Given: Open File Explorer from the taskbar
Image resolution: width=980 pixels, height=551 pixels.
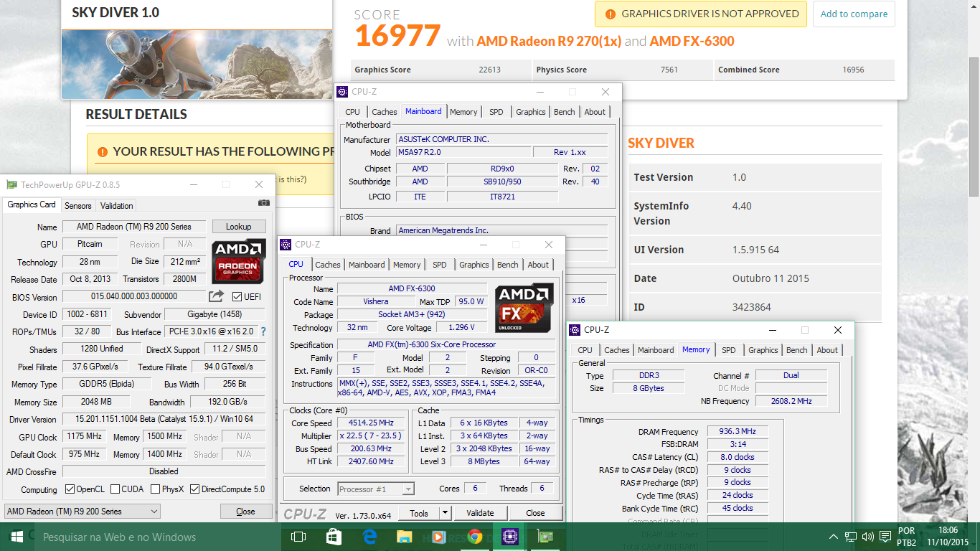Looking at the screenshot, I should click(404, 537).
